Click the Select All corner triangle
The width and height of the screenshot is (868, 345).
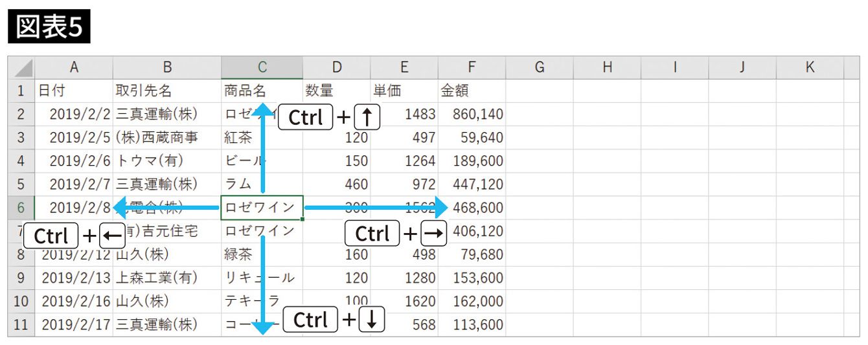click(x=21, y=67)
